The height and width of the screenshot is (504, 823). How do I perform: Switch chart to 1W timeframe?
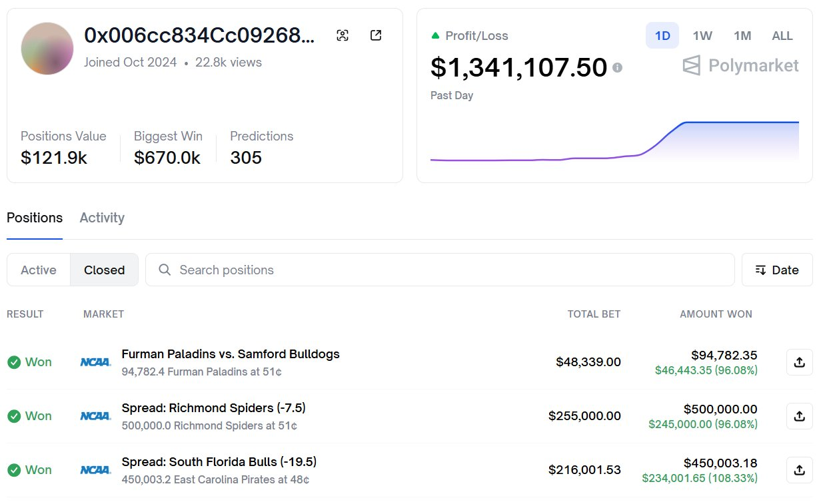pos(702,36)
